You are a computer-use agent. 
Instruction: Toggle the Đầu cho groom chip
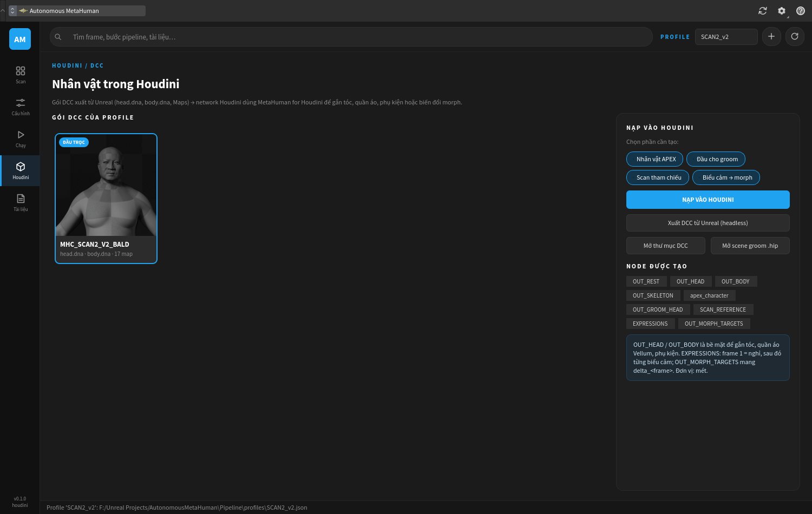click(716, 159)
